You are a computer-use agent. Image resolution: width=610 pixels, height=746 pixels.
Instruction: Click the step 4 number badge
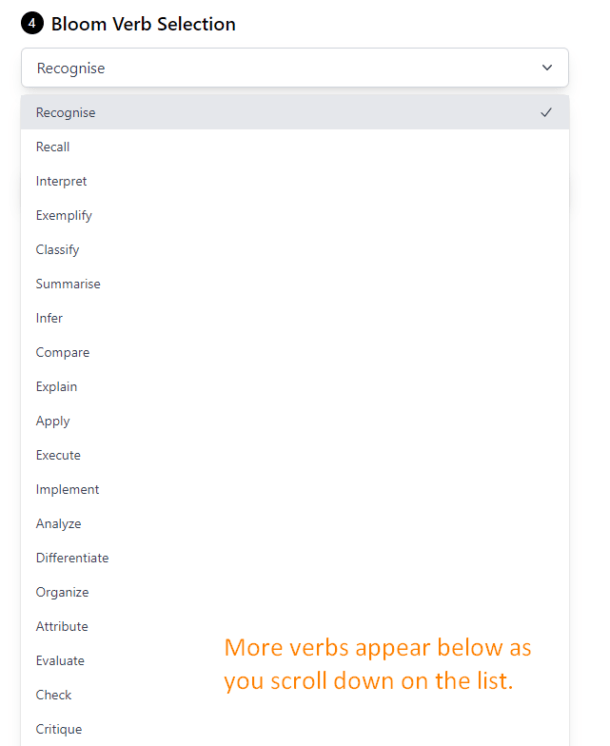[x=31, y=24]
